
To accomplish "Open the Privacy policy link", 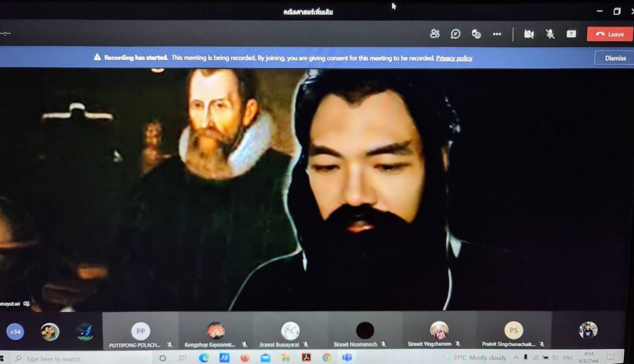I will coord(454,58).
